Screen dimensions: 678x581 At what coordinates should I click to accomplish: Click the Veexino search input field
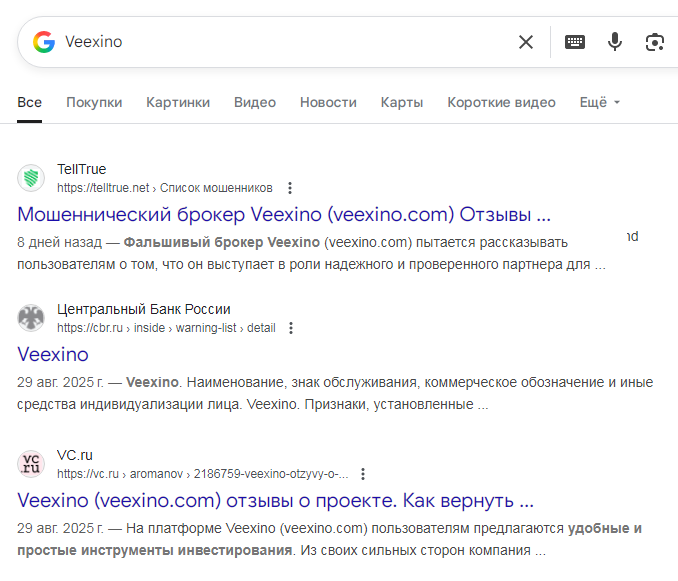(285, 42)
